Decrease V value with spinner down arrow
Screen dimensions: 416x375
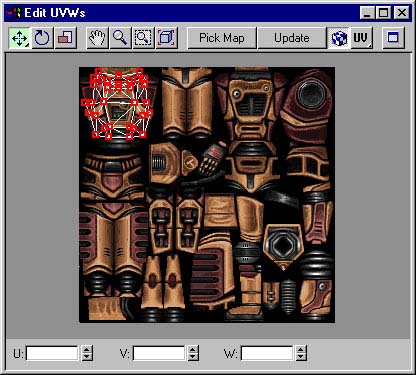(x=193, y=357)
